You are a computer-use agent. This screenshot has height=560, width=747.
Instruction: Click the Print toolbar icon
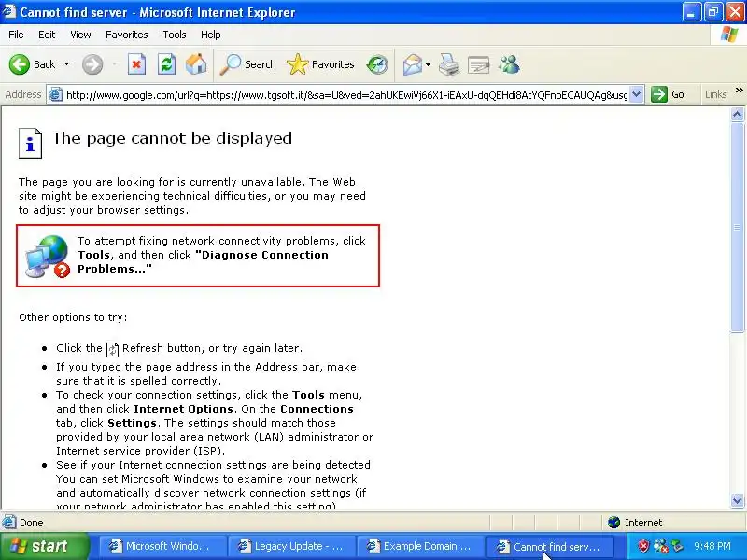tap(449, 64)
